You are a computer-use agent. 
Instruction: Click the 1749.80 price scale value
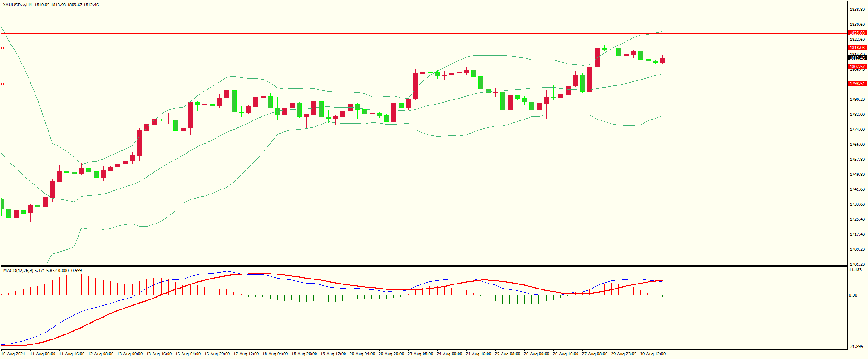pos(857,175)
